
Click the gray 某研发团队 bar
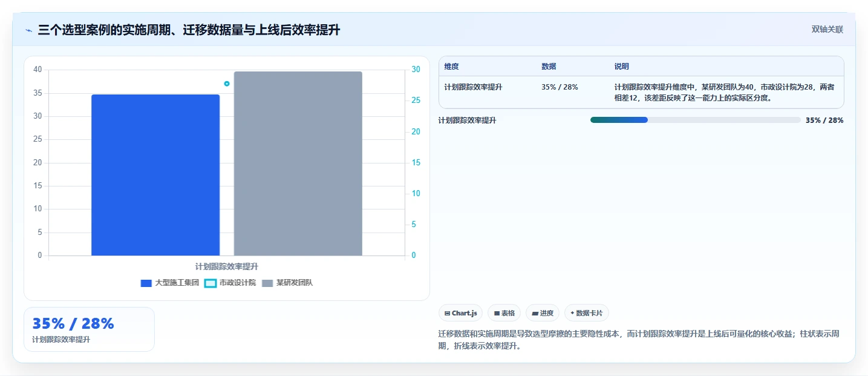pos(298,163)
